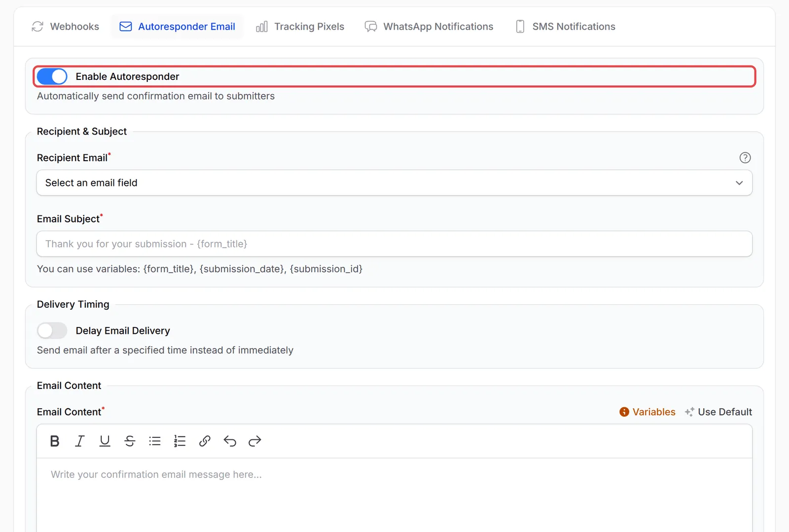Screen dimensions: 789x532
Task: Undo last edit in editor
Action: click(x=230, y=441)
